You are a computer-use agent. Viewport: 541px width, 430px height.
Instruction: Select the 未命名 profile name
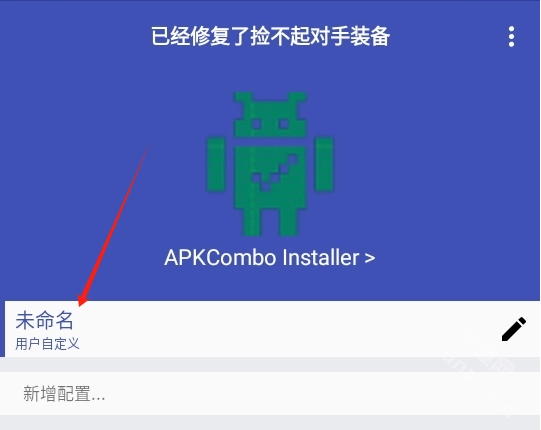pos(45,320)
